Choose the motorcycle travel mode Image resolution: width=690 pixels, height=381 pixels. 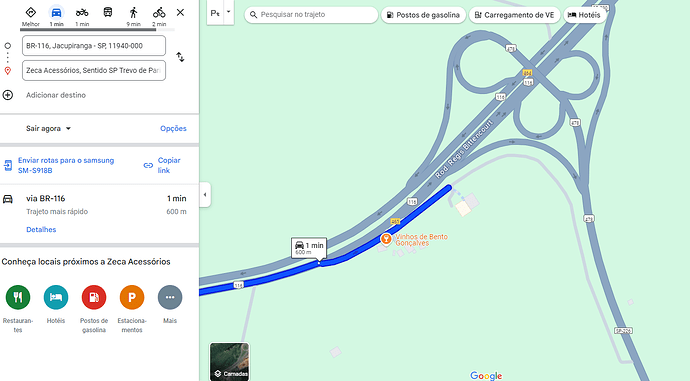(82, 13)
